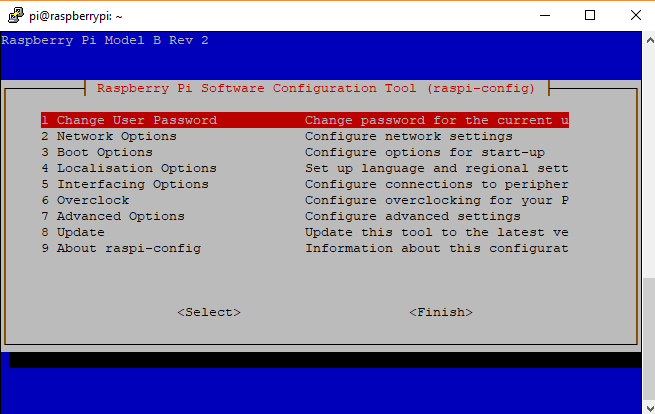Image resolution: width=655 pixels, height=414 pixels.
Task: Click the vertical scrollbar thumb
Action: pos(649,339)
